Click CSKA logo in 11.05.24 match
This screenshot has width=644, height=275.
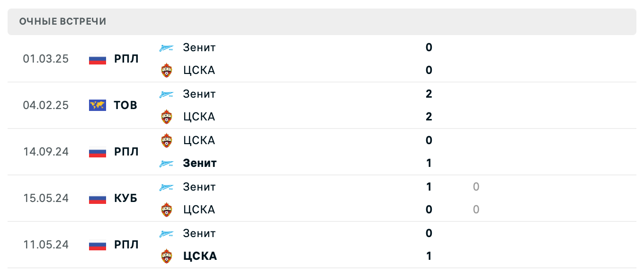[x=166, y=257]
